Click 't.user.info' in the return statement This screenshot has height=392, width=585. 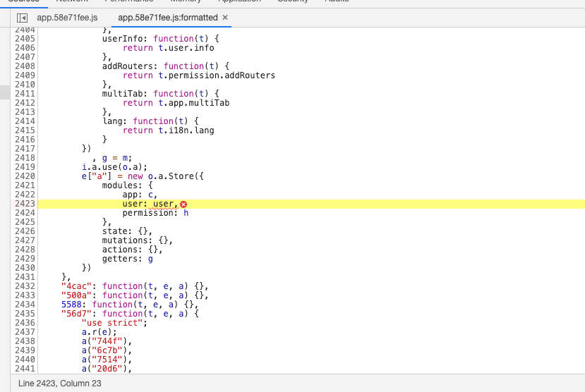click(x=186, y=48)
